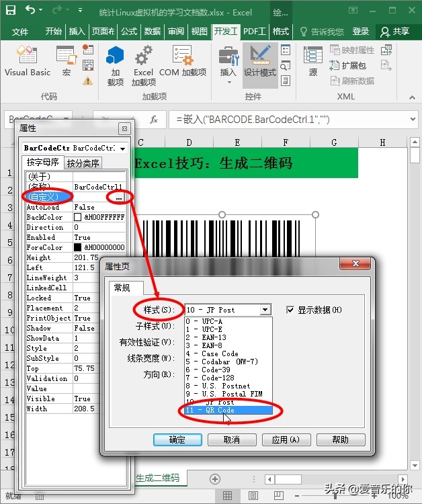Switch to 视图 view tab
Image resolution: width=422 pixels, height=504 pixels.
(200, 32)
